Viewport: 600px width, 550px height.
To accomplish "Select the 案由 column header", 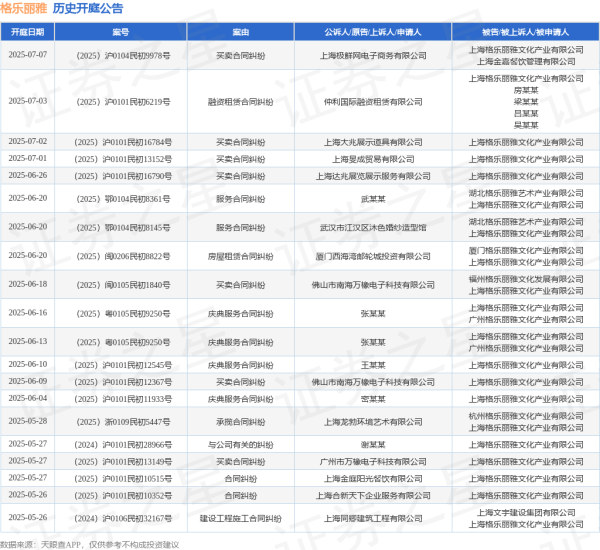I will click(x=240, y=33).
